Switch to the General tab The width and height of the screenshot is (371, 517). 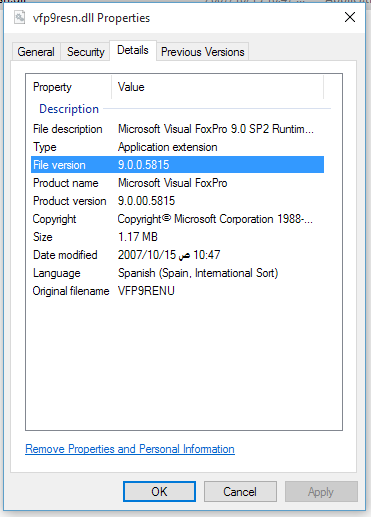36,52
